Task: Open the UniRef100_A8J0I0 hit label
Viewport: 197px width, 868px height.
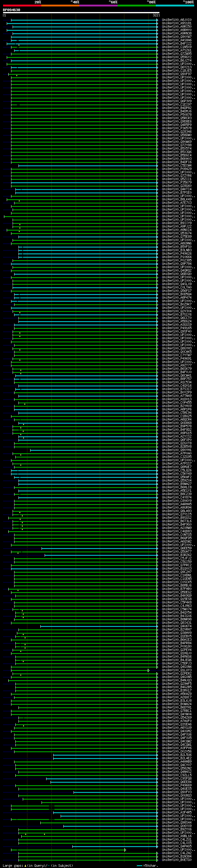Action: coord(177,20)
